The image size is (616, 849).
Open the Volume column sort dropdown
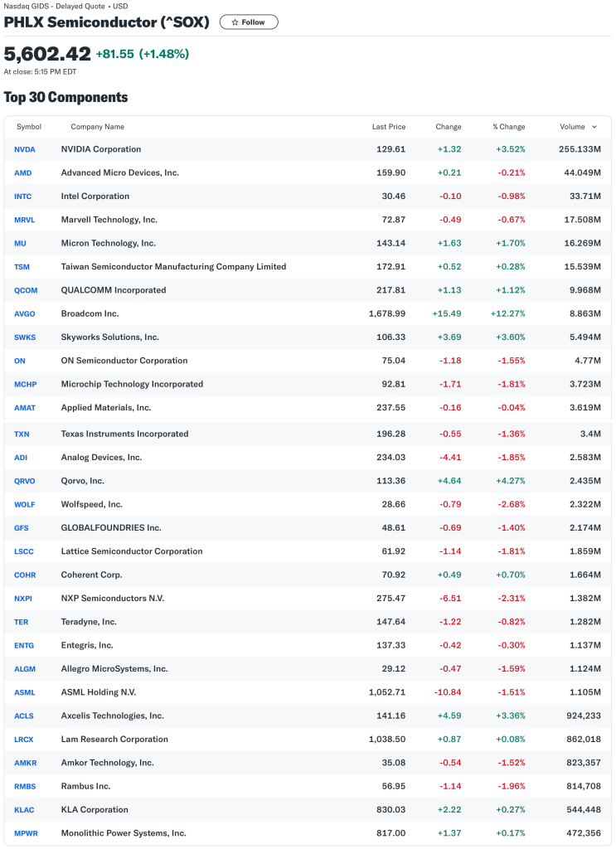595,127
